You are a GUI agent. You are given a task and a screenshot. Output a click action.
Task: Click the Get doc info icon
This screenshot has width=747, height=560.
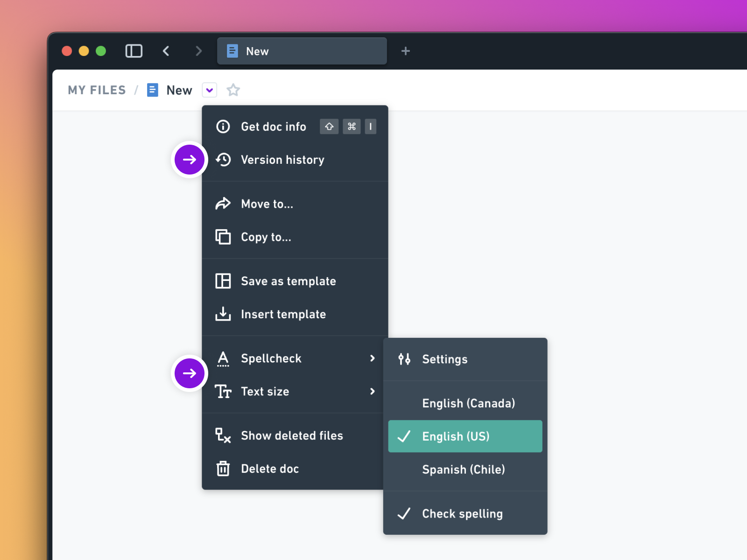223,126
